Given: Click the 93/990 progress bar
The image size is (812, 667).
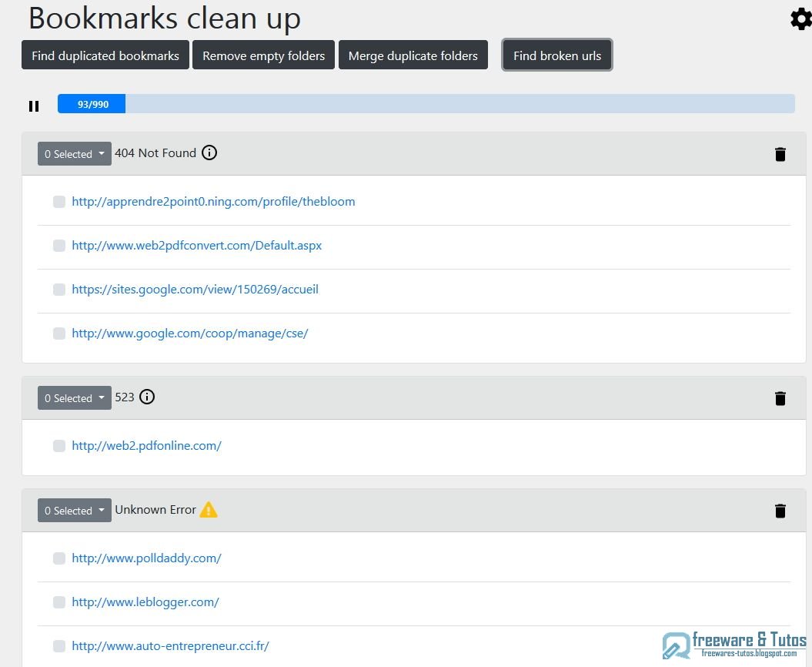Looking at the screenshot, I should [92, 102].
